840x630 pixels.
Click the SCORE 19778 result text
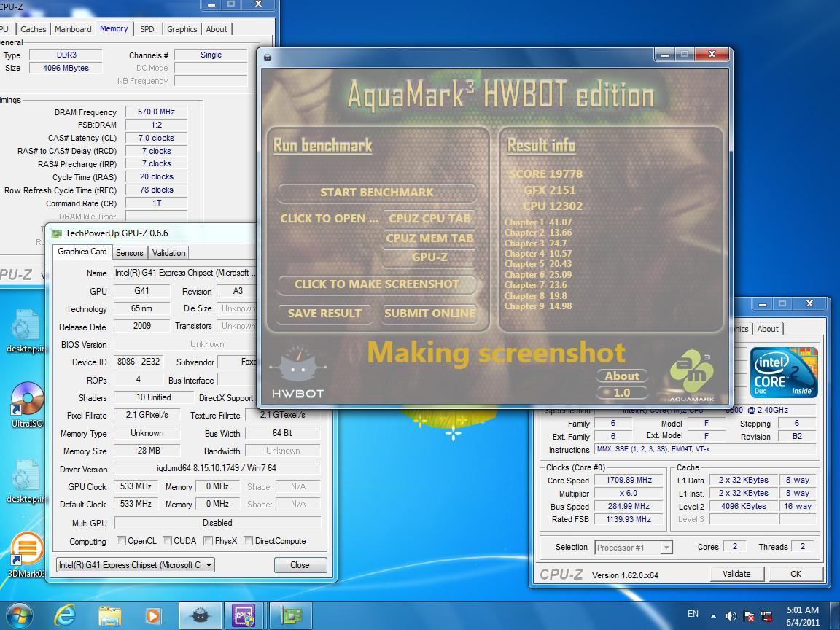click(545, 174)
